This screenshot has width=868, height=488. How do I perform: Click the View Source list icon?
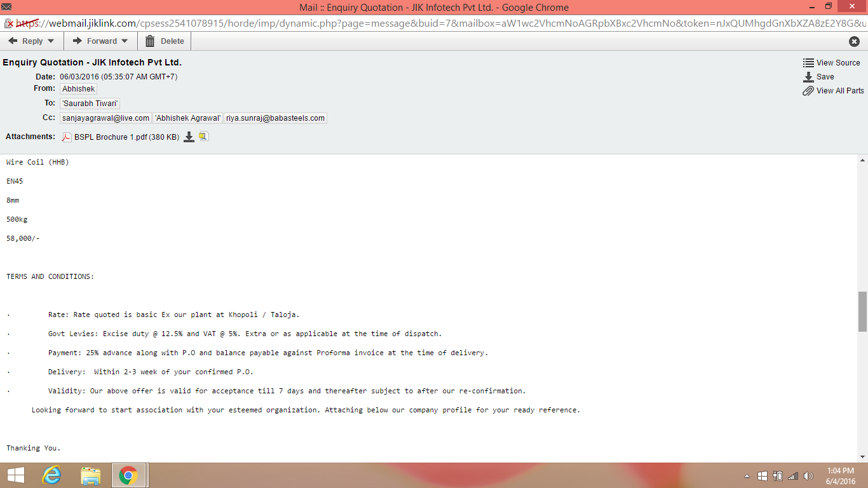tap(808, 63)
